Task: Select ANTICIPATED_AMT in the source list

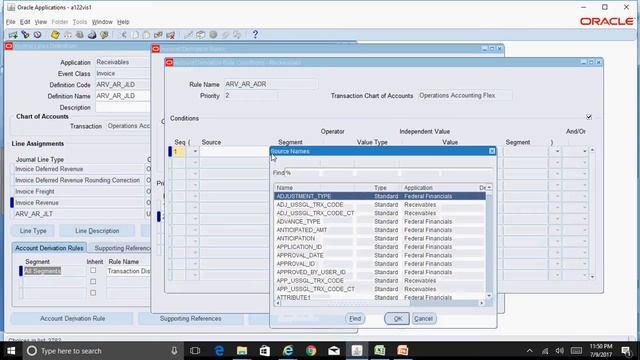Action: pos(302,230)
